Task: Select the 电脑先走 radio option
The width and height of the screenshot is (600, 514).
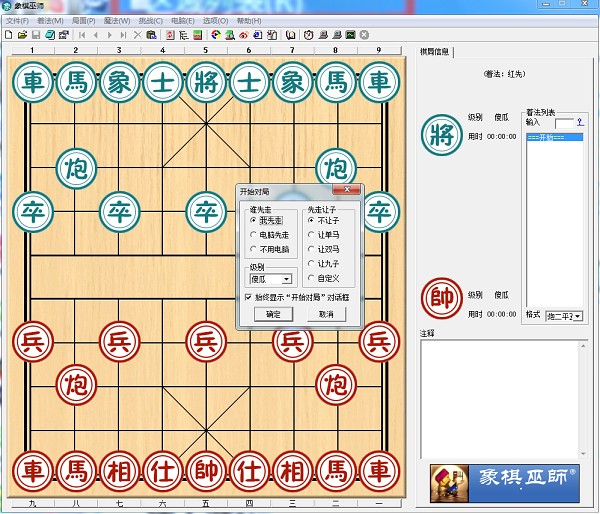Action: (x=256, y=234)
